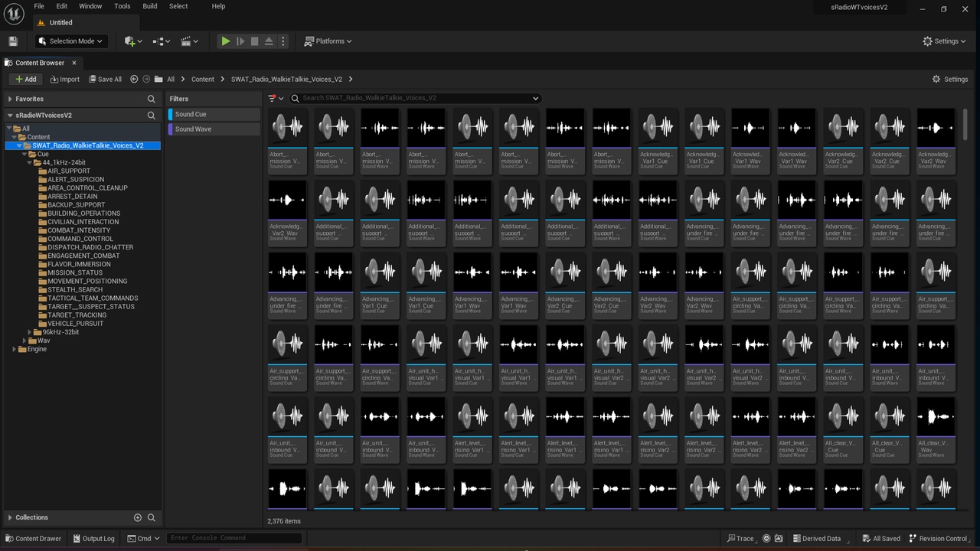The height and width of the screenshot is (551, 980).
Task: Open the asset filter funnel menu
Action: pyautogui.click(x=276, y=98)
